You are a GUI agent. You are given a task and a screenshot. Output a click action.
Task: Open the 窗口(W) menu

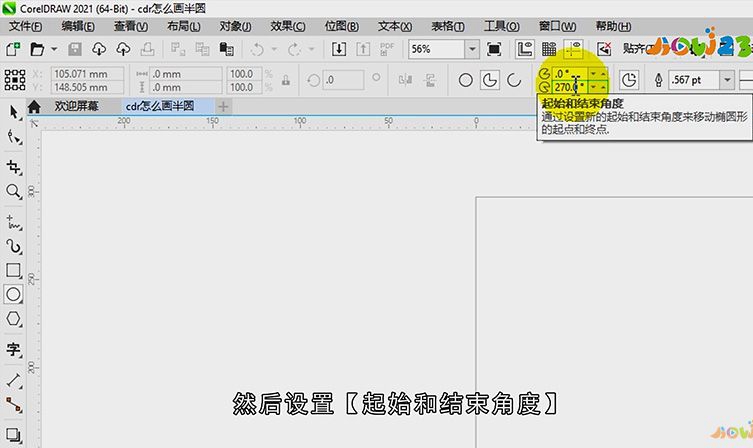557,26
